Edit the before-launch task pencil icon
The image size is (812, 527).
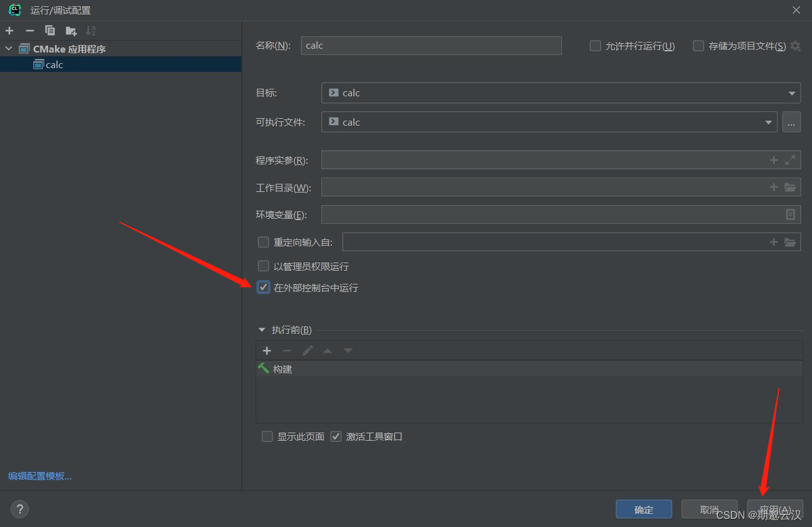click(x=308, y=351)
